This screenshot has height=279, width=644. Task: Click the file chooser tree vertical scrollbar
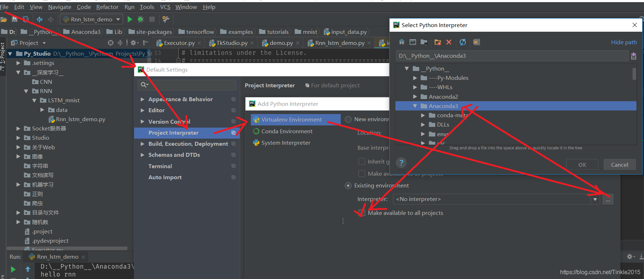pyautogui.click(x=634, y=74)
